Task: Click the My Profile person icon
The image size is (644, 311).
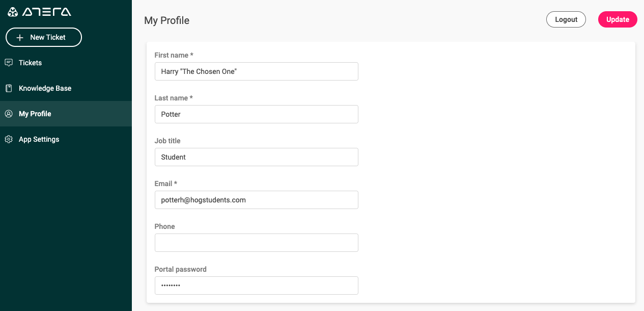Action: pos(9,114)
